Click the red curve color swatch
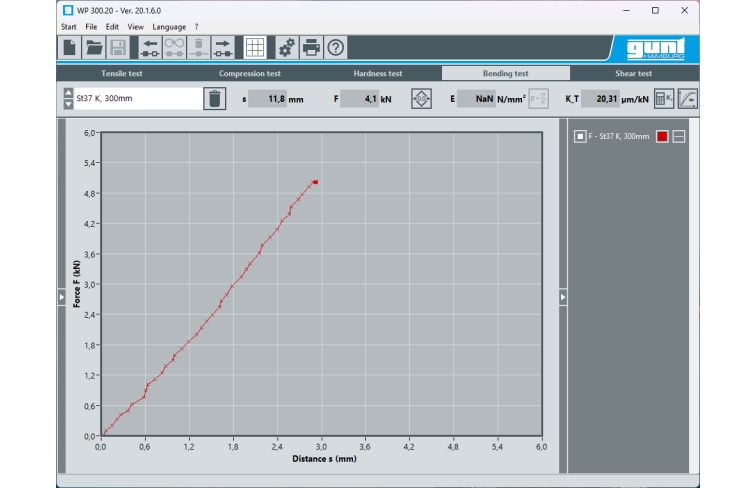755x488 pixels. click(x=662, y=136)
